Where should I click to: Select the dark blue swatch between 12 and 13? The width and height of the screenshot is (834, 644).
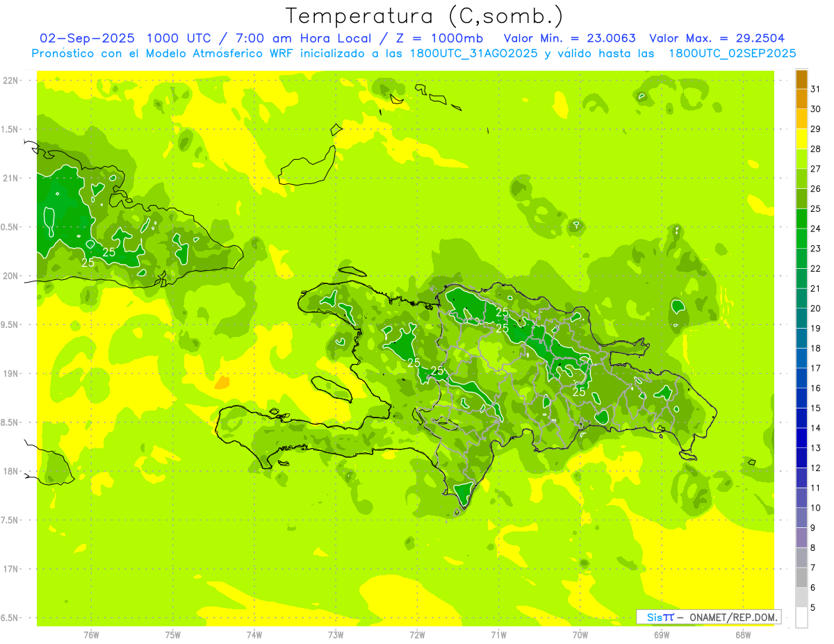(801, 458)
